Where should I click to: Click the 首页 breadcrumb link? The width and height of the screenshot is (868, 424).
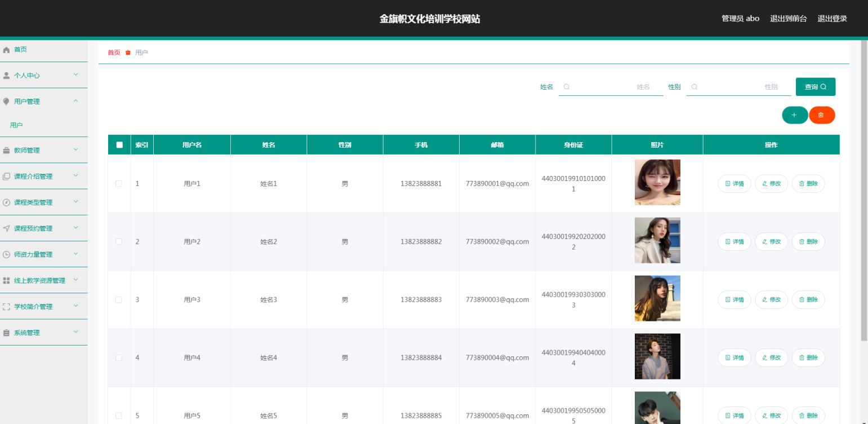[x=114, y=52]
